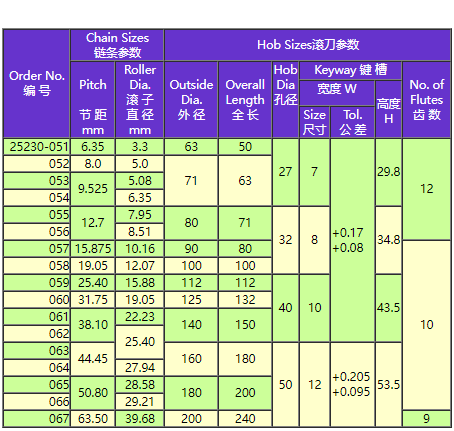Click the Outside Dia. header cell
The image size is (454, 431).
(191, 100)
